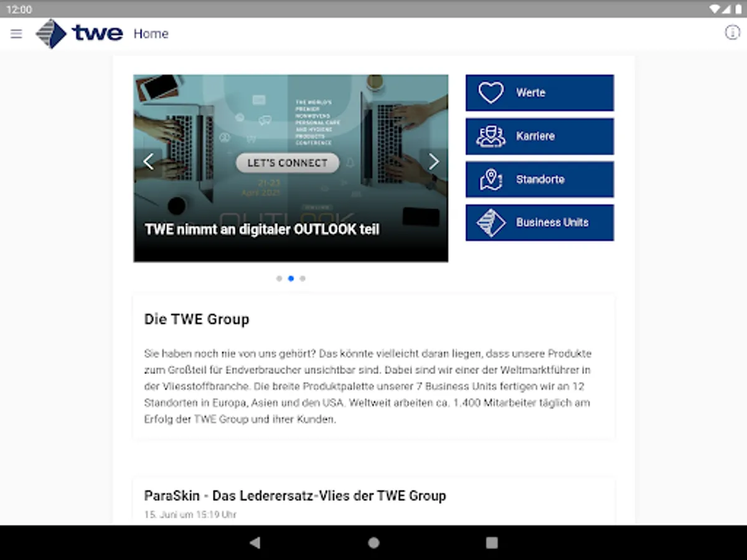
Task: Open the hamburger navigation menu
Action: point(16,34)
